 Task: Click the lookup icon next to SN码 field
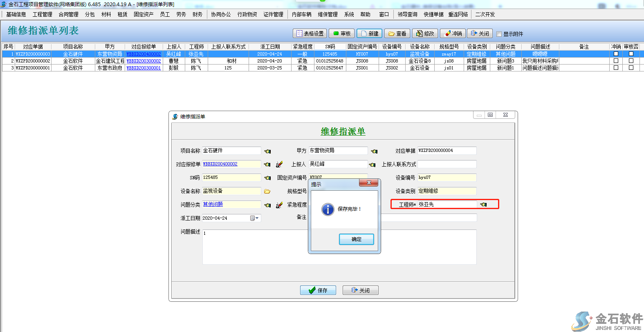(x=267, y=178)
